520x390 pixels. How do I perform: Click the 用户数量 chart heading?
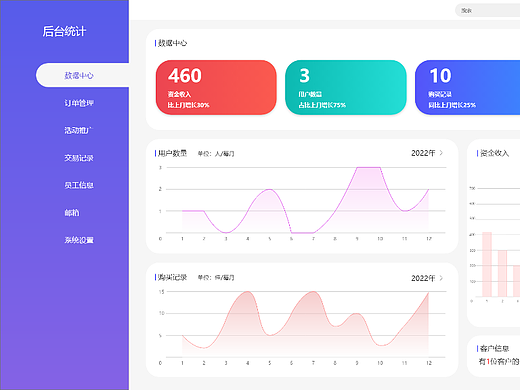(x=172, y=153)
